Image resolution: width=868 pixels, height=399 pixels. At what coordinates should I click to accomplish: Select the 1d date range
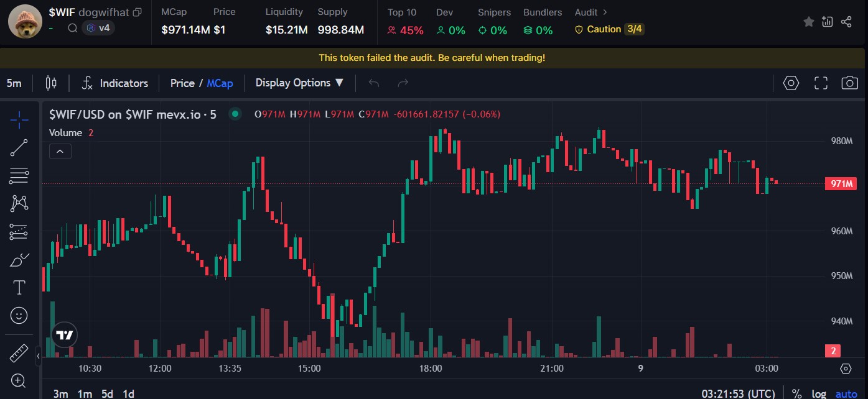pyautogui.click(x=128, y=393)
